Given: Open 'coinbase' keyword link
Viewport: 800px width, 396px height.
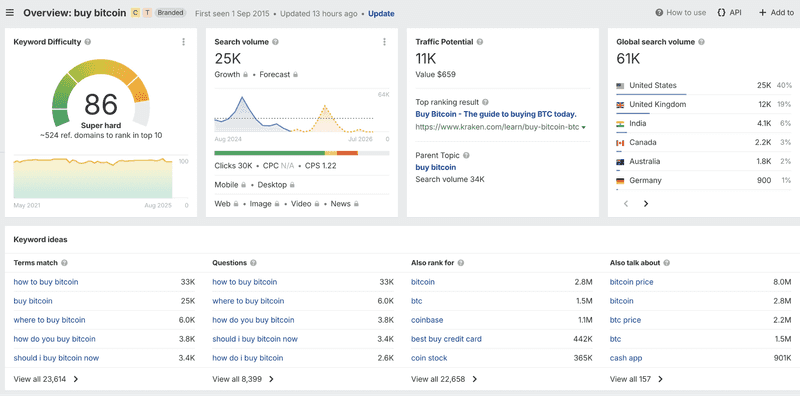Looking at the screenshot, I should 427,320.
